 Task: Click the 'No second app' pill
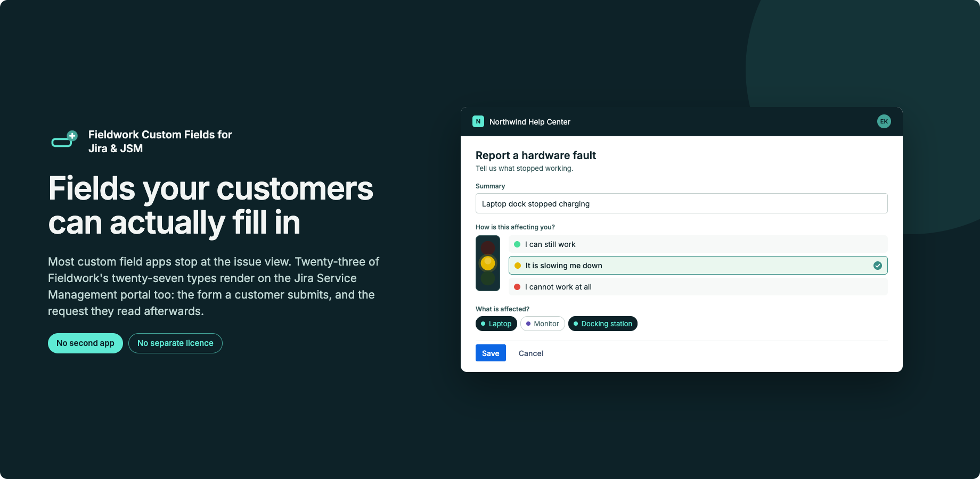coord(85,343)
